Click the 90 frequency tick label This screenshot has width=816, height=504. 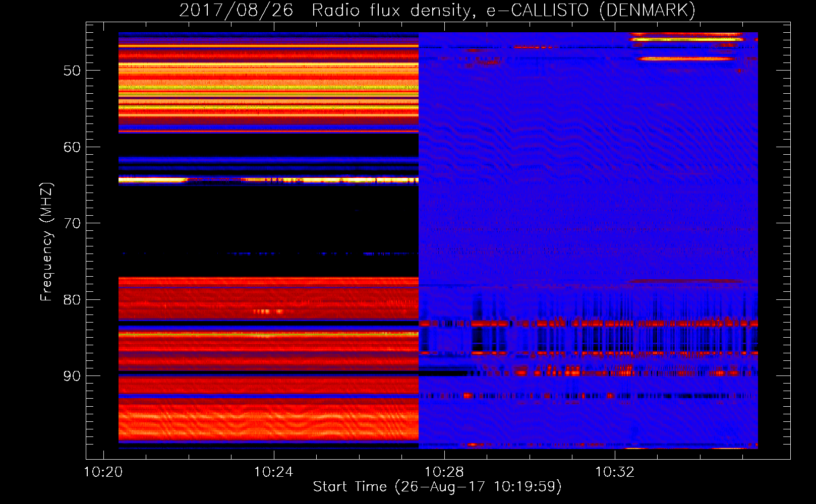[72, 376]
